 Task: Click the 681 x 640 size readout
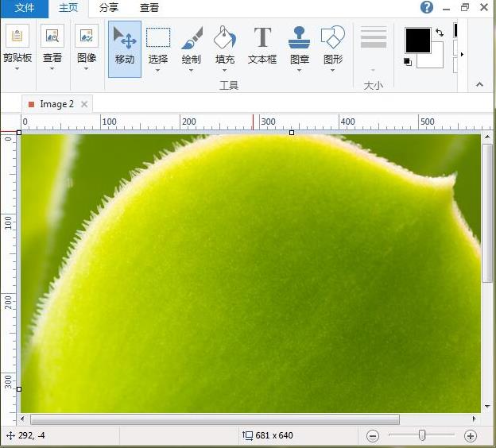click(274, 435)
